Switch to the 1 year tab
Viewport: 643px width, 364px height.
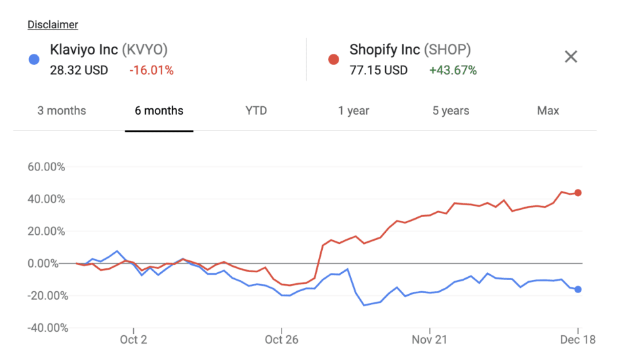tap(354, 111)
